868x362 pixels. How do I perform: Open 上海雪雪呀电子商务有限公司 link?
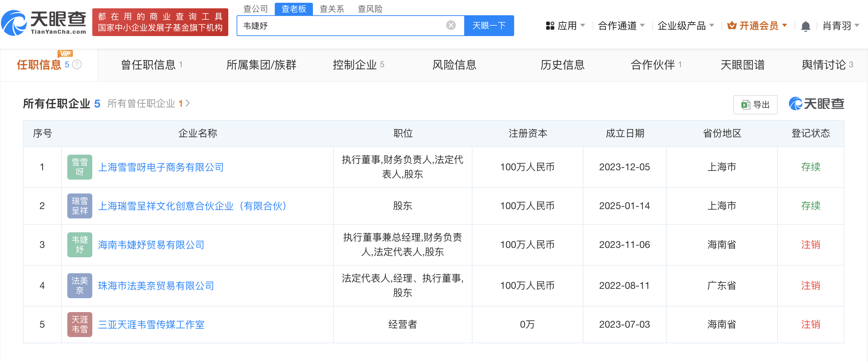161,167
